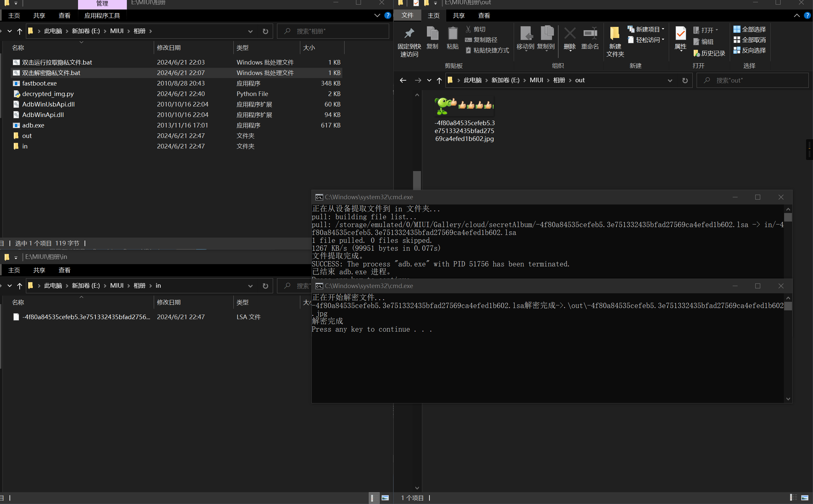Click the Pin to Quick Access icon

point(409,34)
